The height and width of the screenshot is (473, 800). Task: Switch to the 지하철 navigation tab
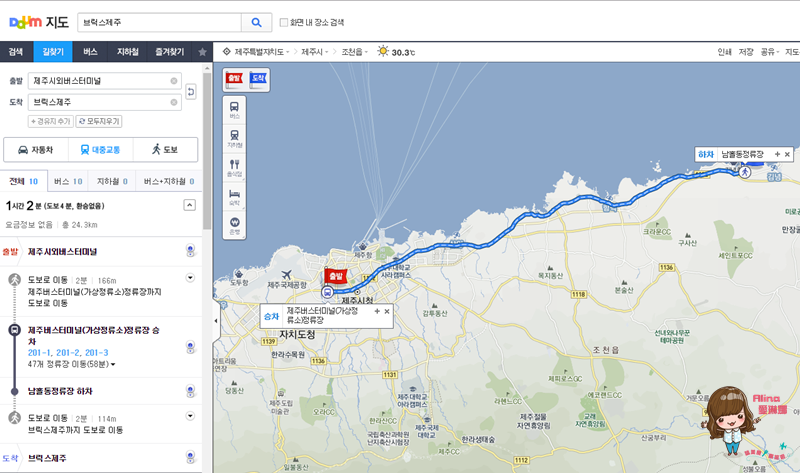(128, 52)
